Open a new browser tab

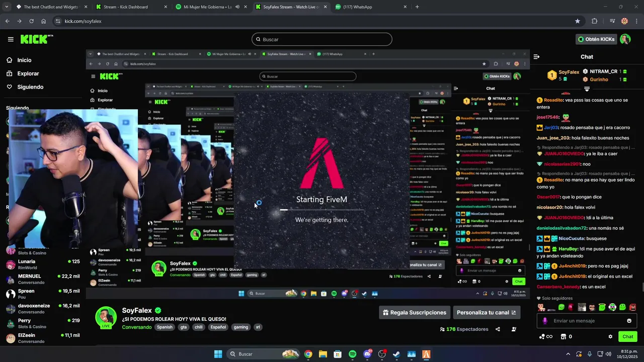[417, 7]
